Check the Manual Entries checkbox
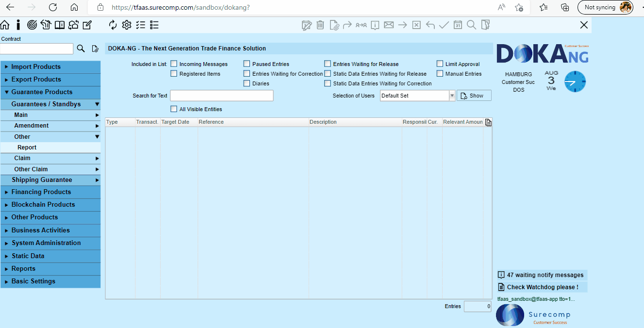 click(440, 73)
